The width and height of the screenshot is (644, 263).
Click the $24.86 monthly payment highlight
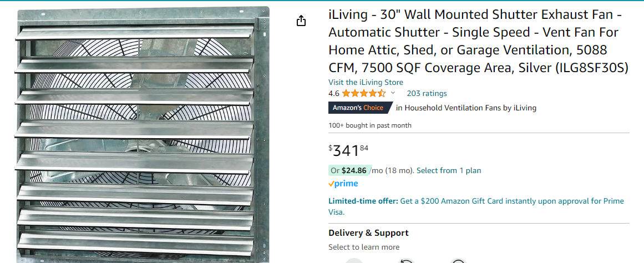click(x=353, y=170)
